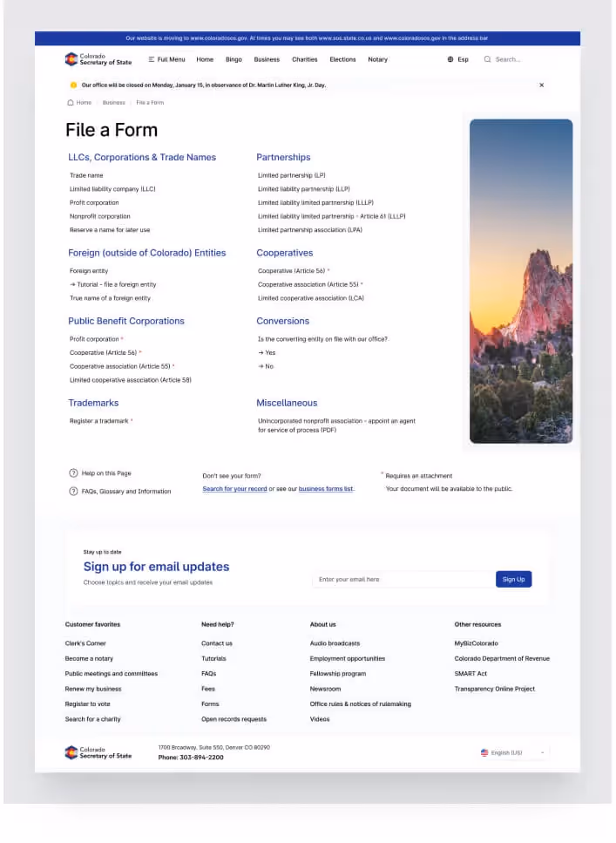Open Unincorporated nonprofit association PDF form
The width and height of the screenshot is (616, 843).
point(336,425)
